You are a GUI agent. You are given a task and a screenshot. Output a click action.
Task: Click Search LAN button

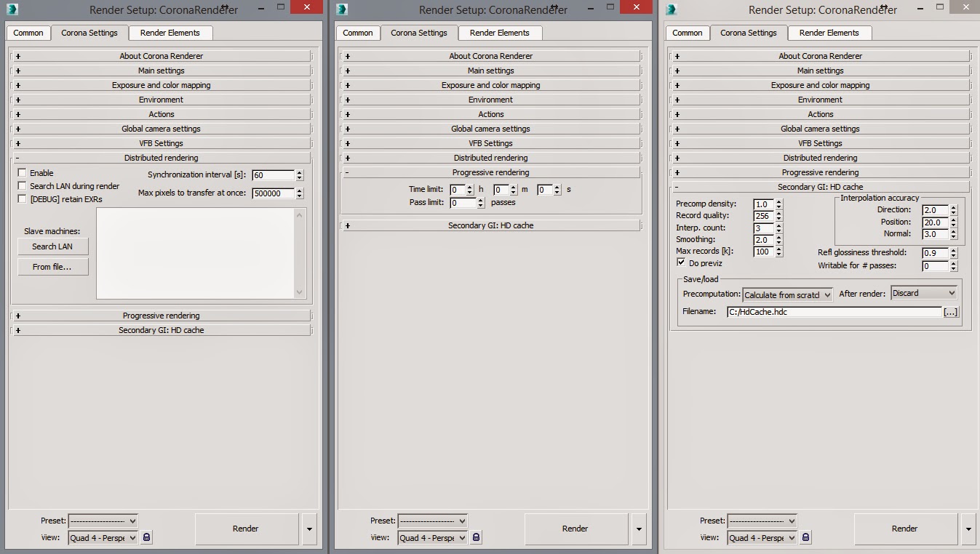click(53, 246)
